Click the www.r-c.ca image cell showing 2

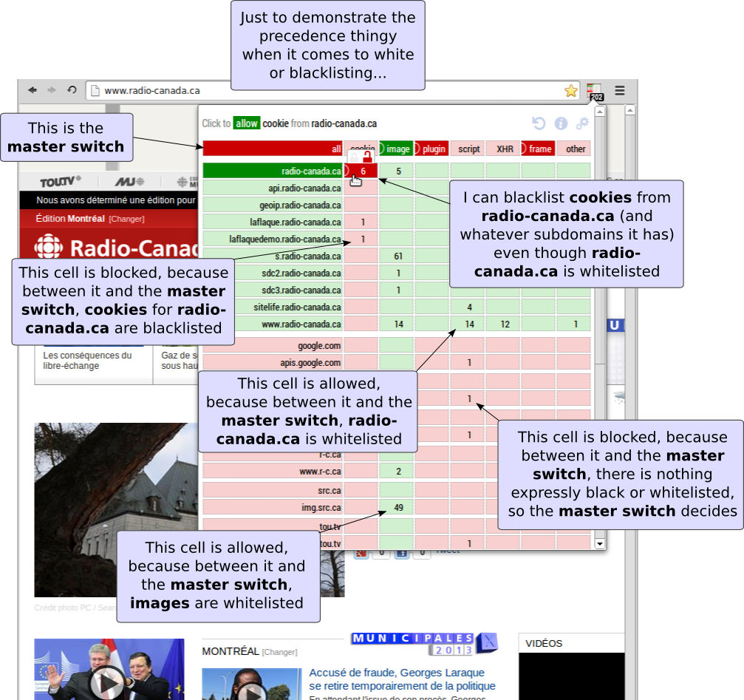396,472
